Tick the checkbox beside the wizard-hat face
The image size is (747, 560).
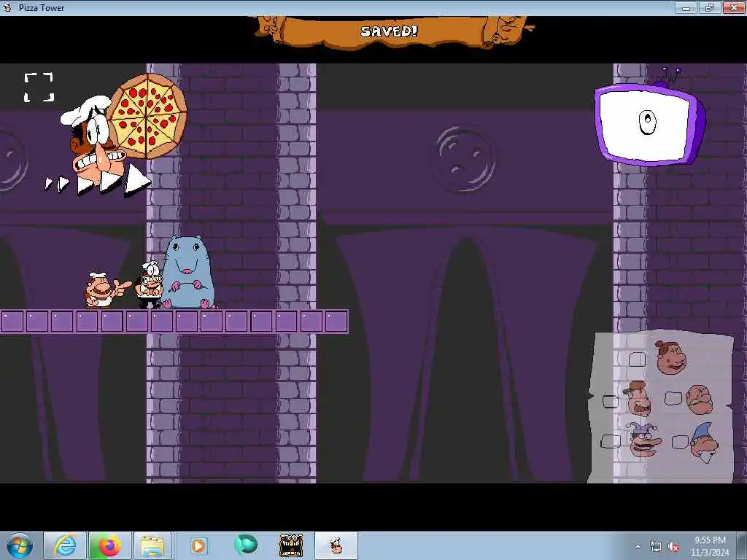click(x=680, y=442)
